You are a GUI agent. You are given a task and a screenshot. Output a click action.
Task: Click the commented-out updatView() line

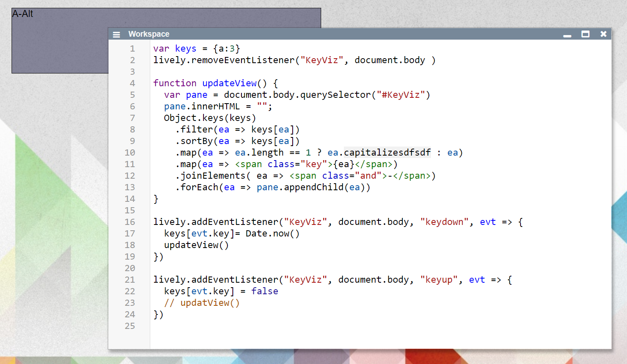(202, 303)
